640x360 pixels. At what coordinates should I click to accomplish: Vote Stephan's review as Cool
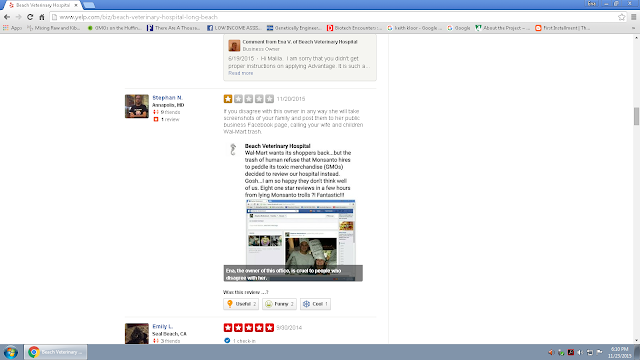[315, 304]
